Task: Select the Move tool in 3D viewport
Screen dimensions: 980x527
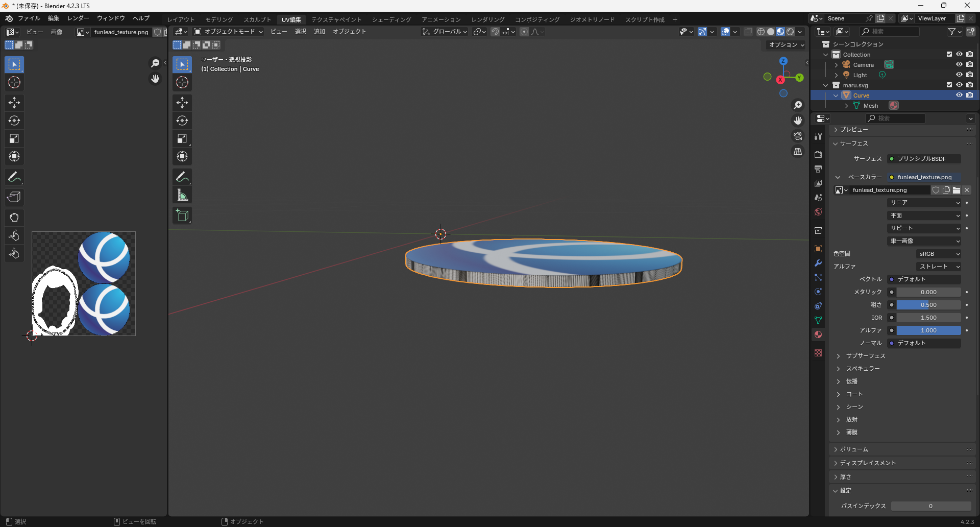Action: click(x=182, y=103)
